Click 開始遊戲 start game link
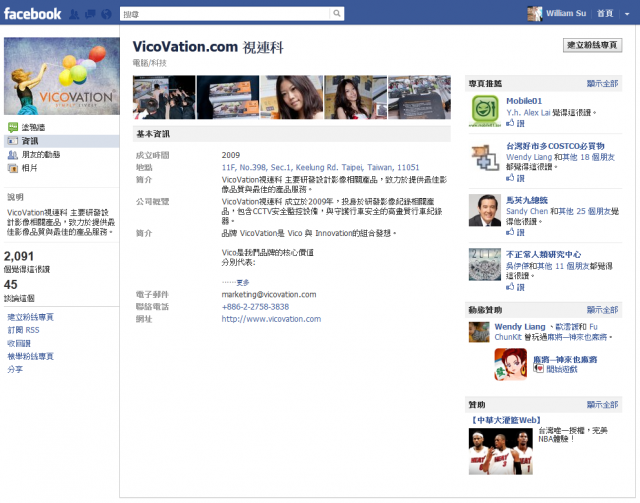The width and height of the screenshot is (640, 503). (562, 369)
